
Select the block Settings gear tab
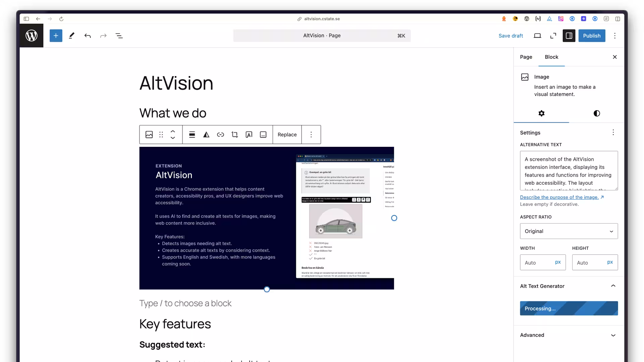[x=541, y=113]
